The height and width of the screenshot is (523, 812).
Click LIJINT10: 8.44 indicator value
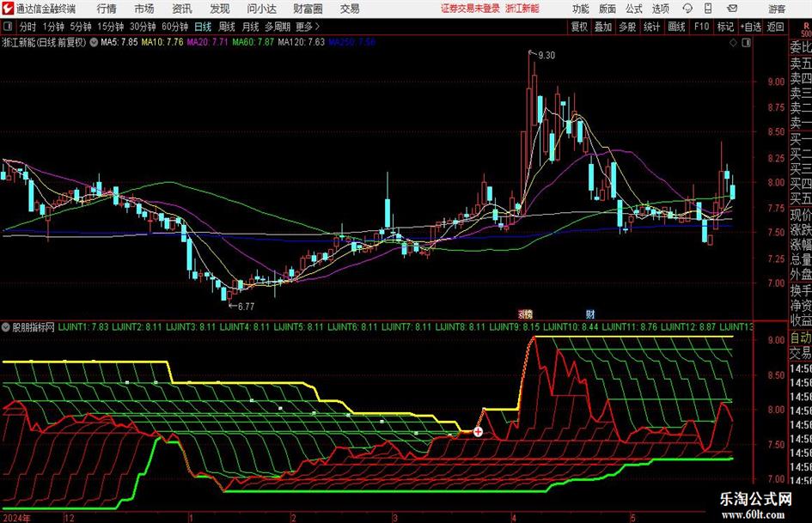click(x=571, y=327)
